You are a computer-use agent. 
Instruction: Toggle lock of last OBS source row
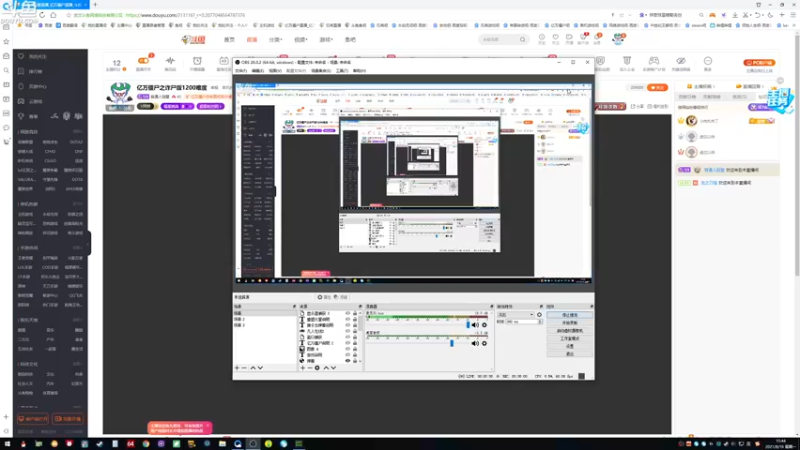(x=355, y=361)
